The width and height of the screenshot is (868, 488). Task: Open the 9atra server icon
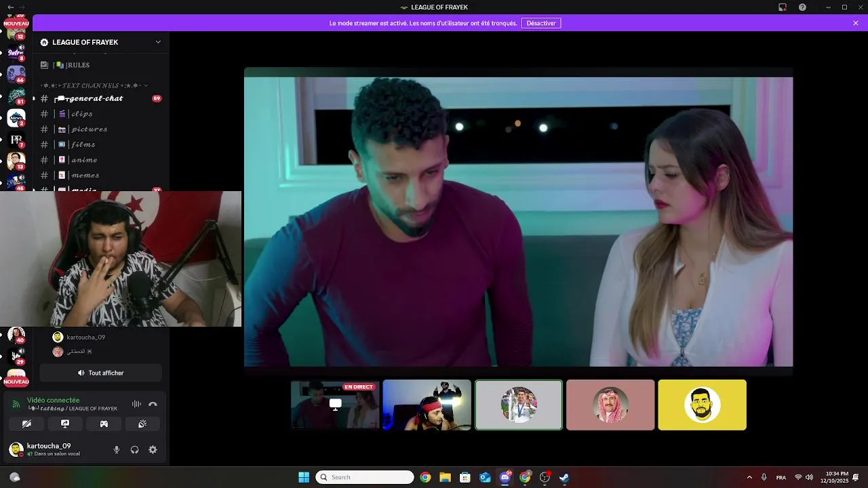coord(16,52)
